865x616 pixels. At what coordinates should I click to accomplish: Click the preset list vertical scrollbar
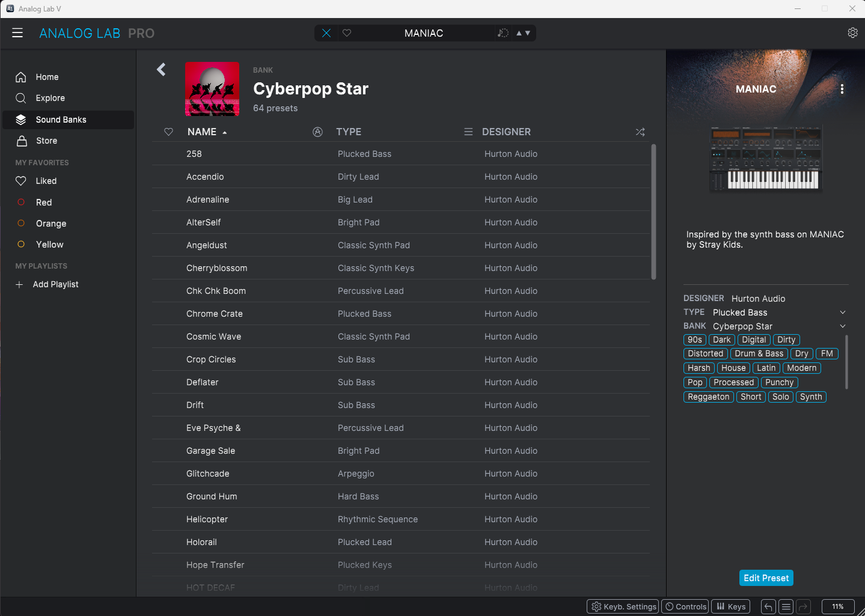(653, 212)
